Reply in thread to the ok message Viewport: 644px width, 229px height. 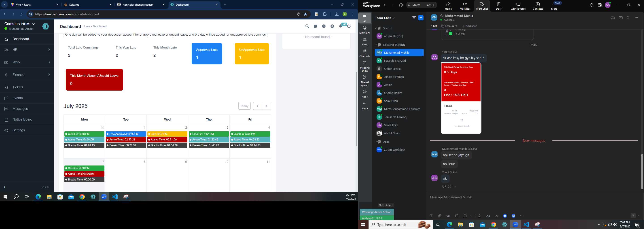click(444, 186)
